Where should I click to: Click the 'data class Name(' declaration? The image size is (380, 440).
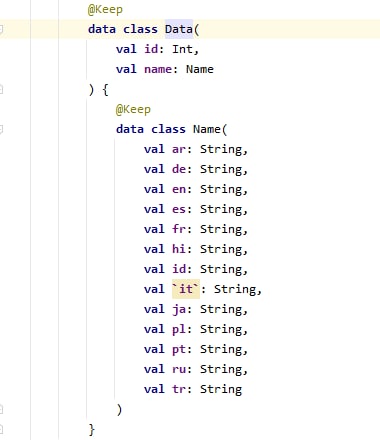pyautogui.click(x=172, y=129)
